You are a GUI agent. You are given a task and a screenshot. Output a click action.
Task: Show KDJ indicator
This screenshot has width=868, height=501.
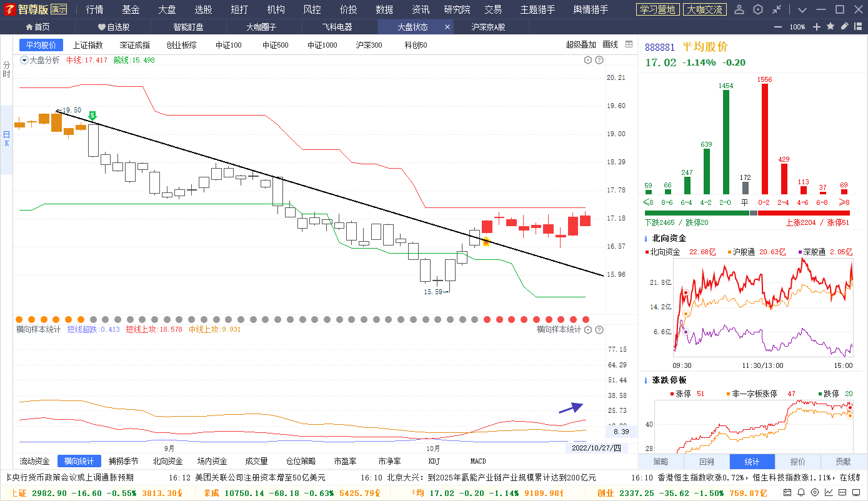point(434,461)
